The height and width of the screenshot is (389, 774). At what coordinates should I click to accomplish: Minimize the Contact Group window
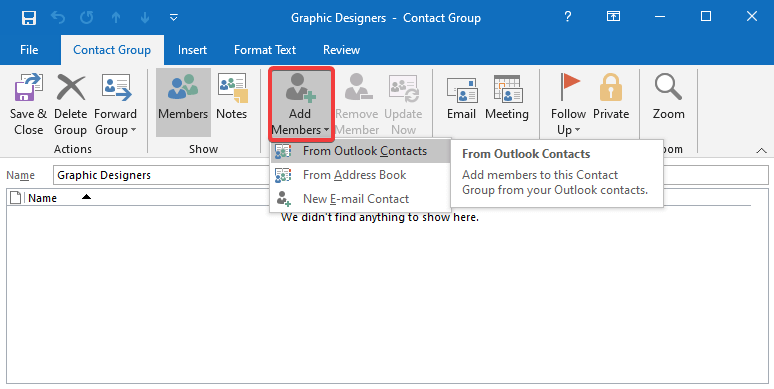[659, 17]
